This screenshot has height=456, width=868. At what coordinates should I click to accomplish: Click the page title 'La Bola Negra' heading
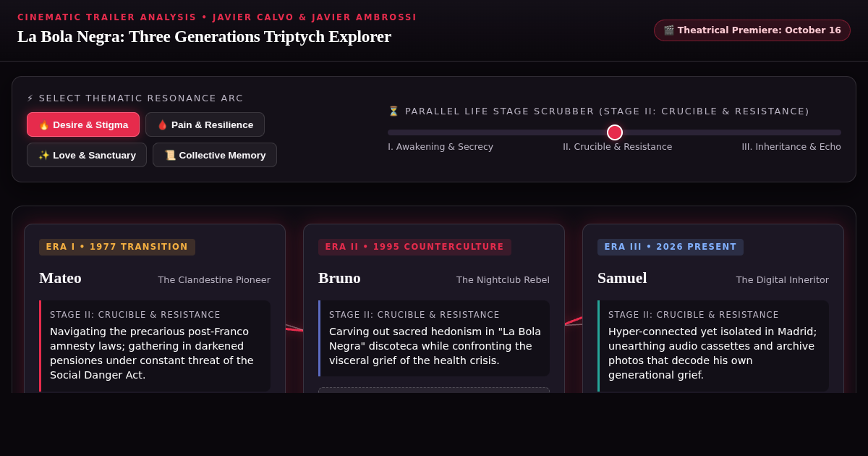pos(204,36)
